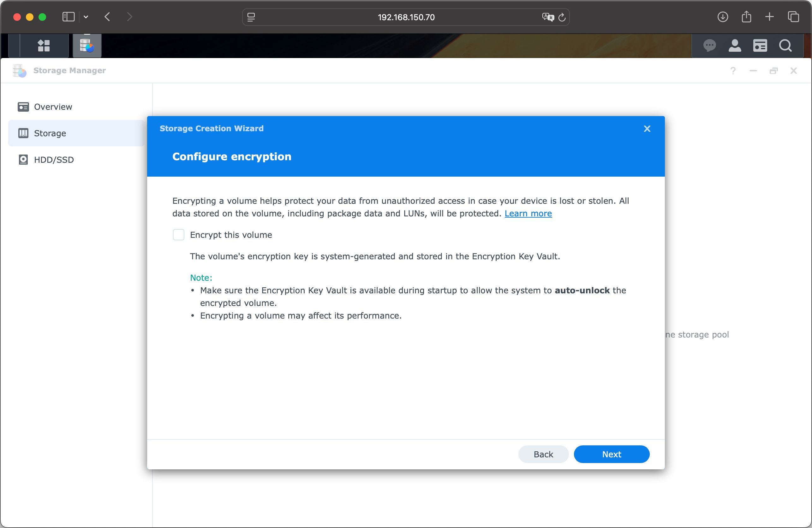Open the DSM Main Menu grid icon
This screenshot has width=812, height=528.
pyautogui.click(x=44, y=45)
